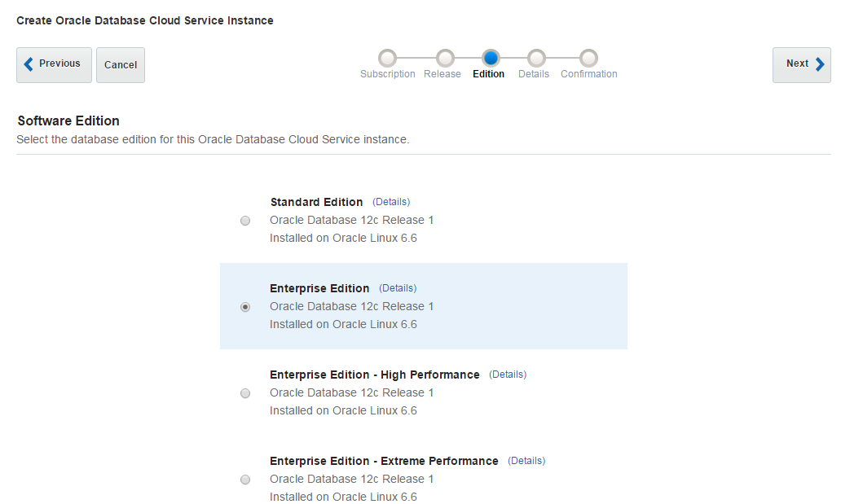Jump to the Release step circle
The width and height of the screenshot is (841, 504).
(x=445, y=58)
